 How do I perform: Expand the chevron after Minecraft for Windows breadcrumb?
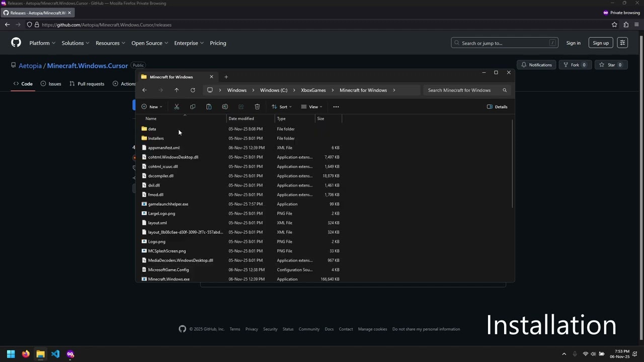point(394,90)
